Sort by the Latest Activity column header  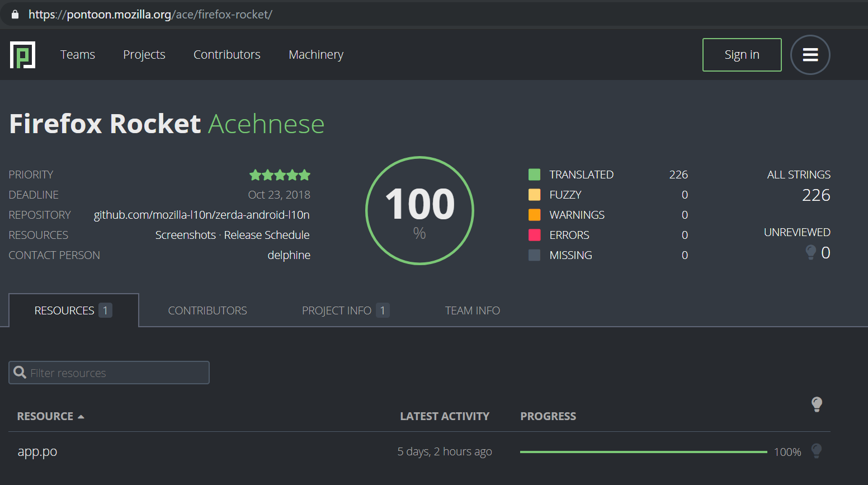click(445, 416)
